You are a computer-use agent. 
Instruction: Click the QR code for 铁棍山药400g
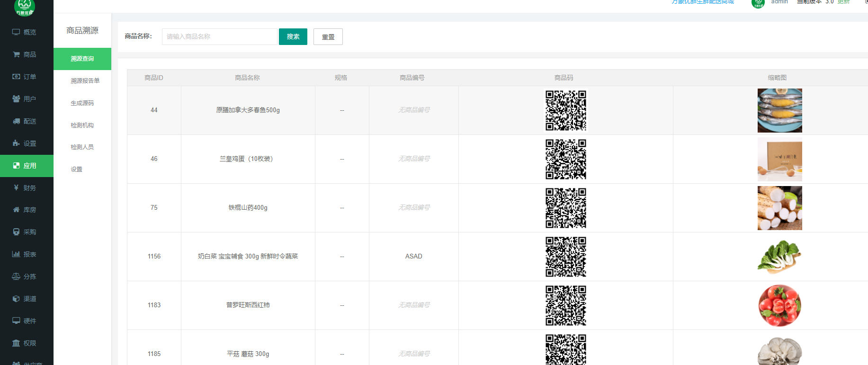click(566, 208)
